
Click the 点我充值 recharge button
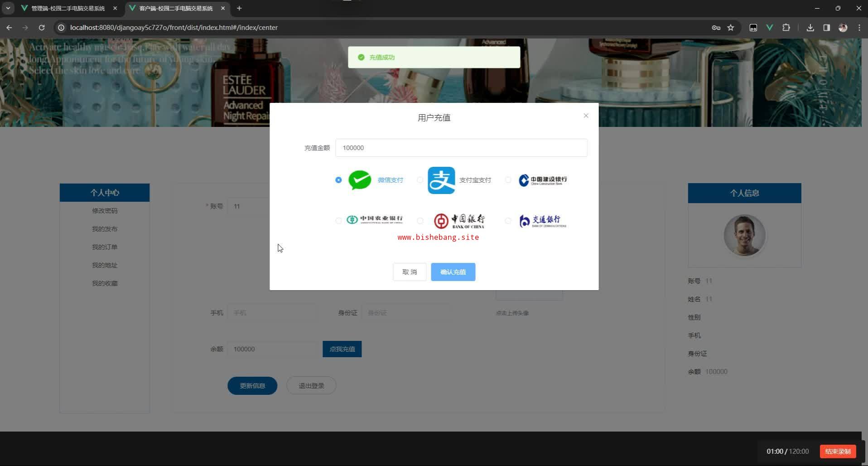coord(342,349)
